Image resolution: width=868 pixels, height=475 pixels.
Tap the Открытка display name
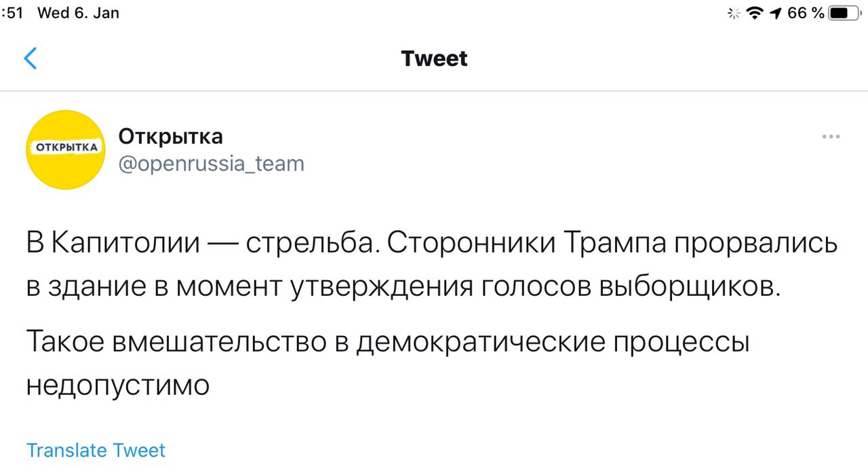click(x=170, y=136)
